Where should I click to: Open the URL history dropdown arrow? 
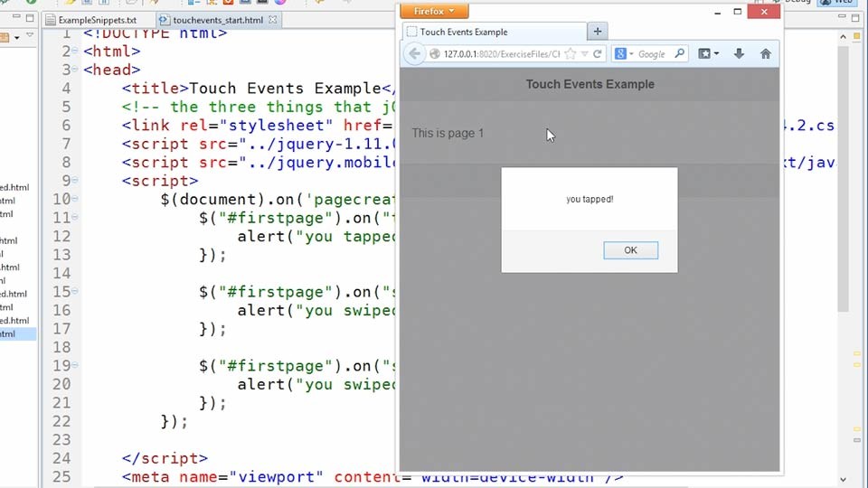point(585,53)
